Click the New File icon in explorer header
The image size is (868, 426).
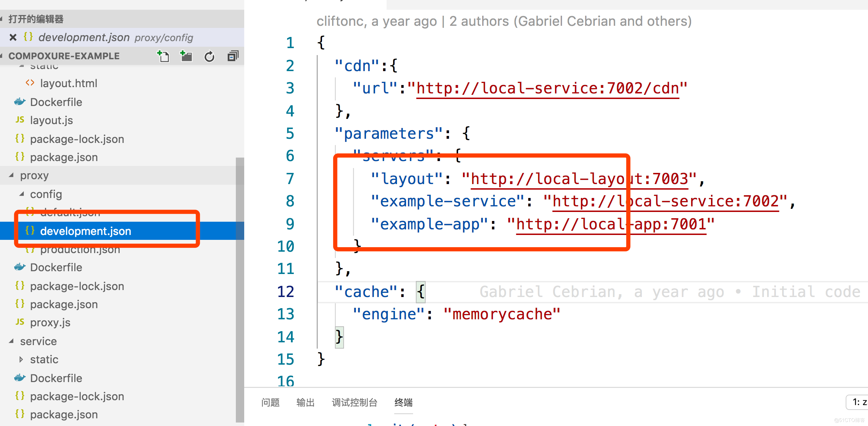point(163,56)
